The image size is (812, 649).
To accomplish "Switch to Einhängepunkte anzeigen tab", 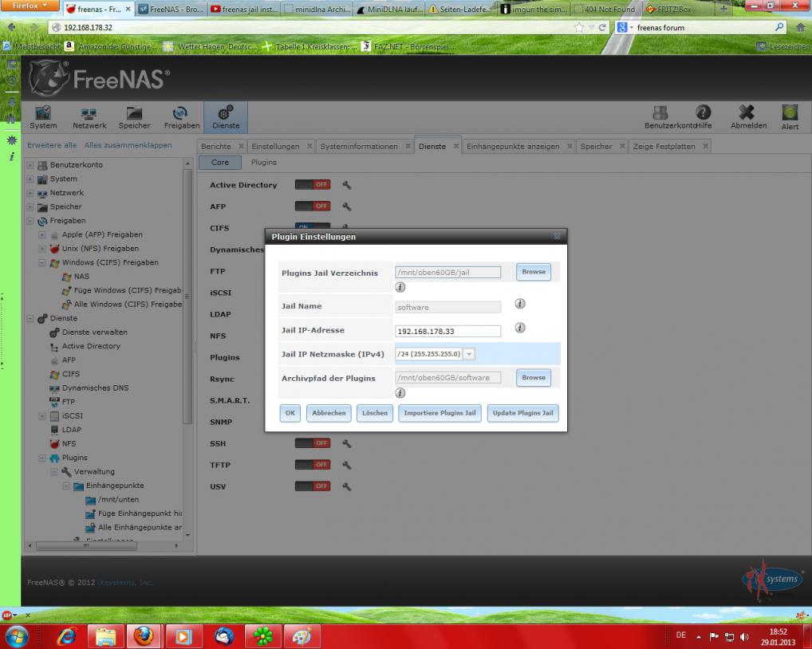I will [513, 147].
